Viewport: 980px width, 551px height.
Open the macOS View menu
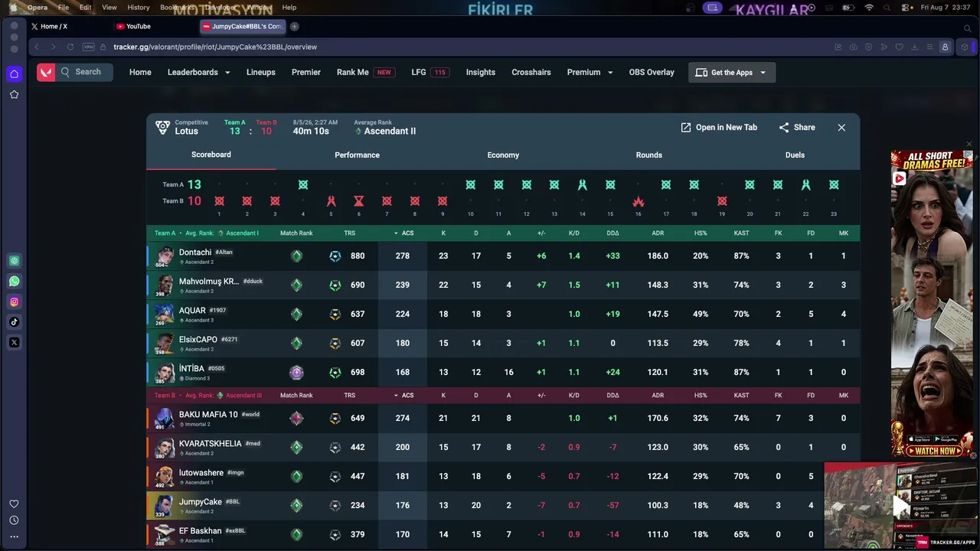pyautogui.click(x=109, y=7)
